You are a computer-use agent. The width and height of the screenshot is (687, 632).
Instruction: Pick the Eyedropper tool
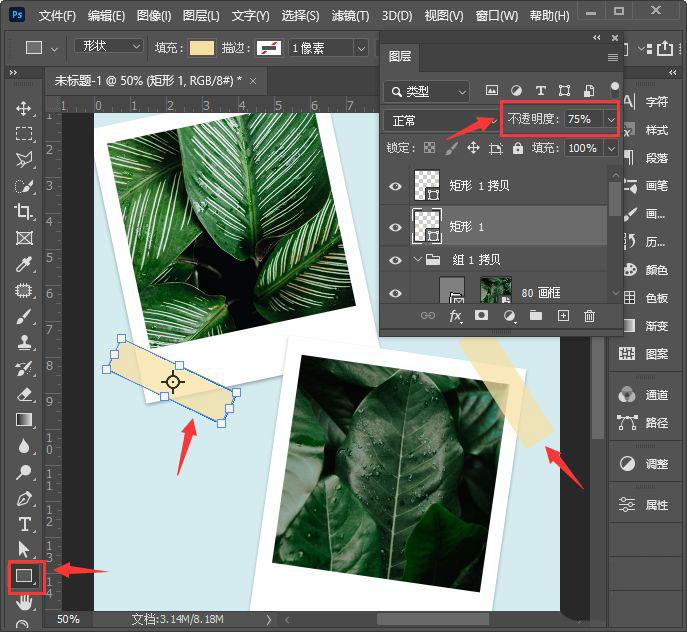[24, 264]
